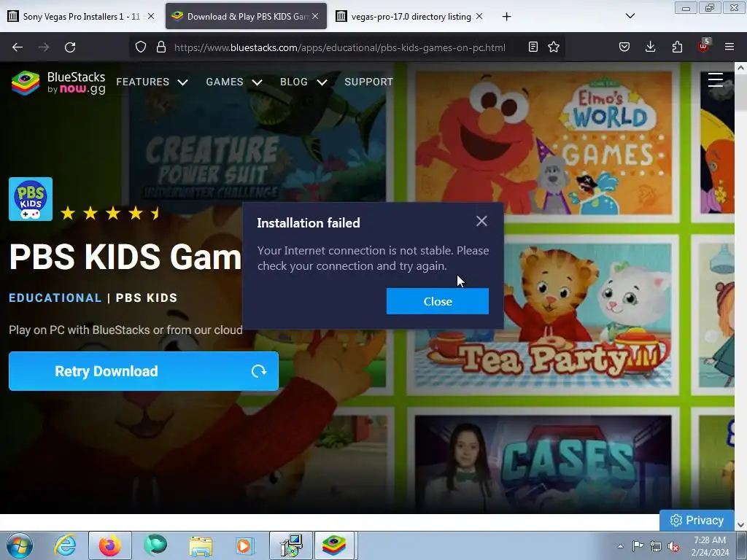Open the SUPPORT menu item
Screen dimensions: 747x560
368,82
